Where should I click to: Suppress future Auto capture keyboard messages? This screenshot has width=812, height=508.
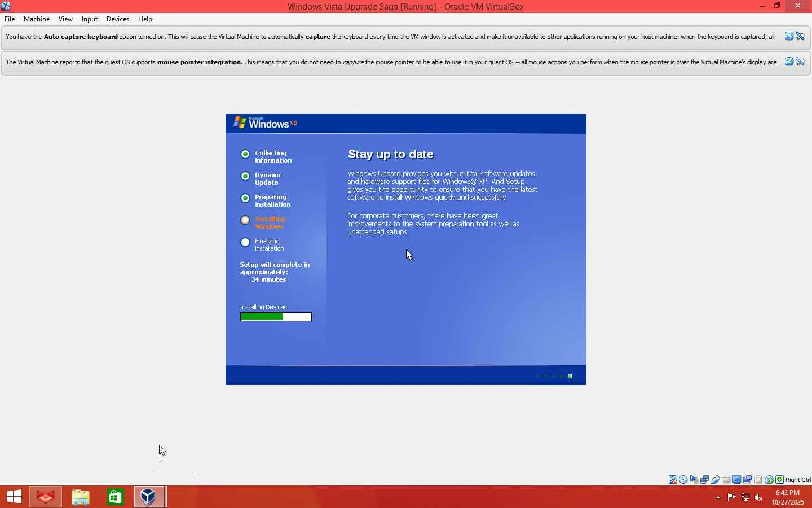click(x=800, y=37)
